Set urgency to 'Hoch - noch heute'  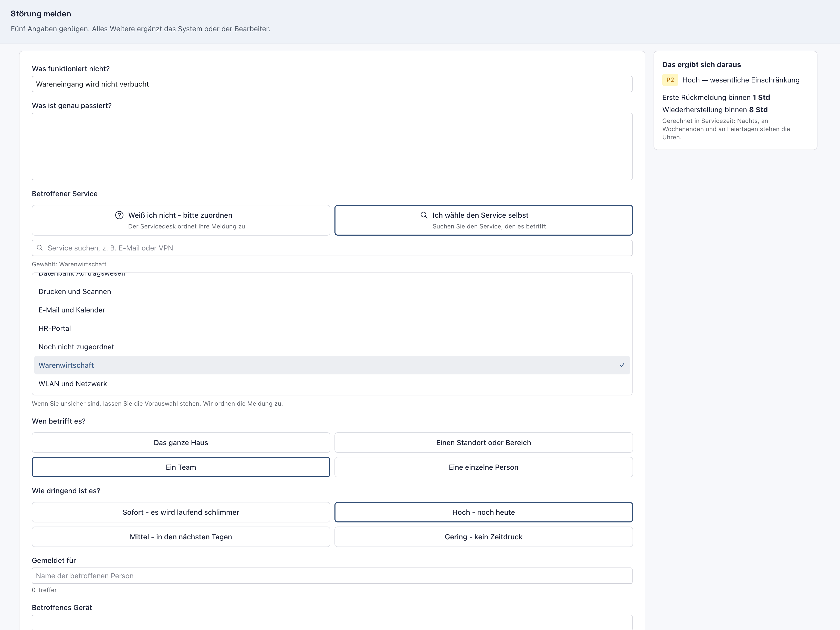pyautogui.click(x=484, y=512)
